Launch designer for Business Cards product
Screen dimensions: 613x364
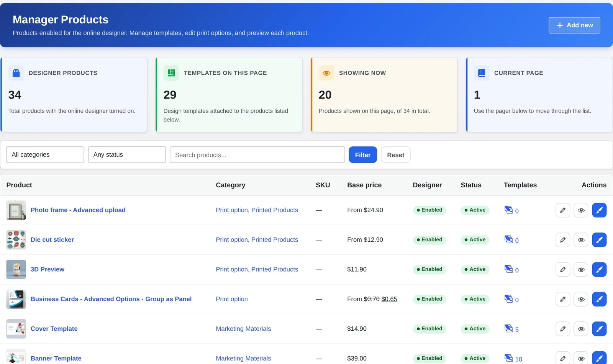(599, 299)
